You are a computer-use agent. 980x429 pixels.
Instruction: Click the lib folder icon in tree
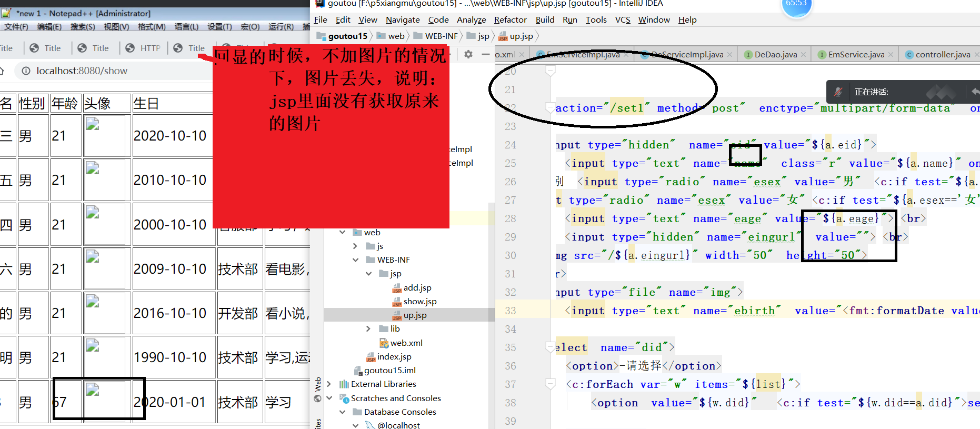(x=384, y=328)
